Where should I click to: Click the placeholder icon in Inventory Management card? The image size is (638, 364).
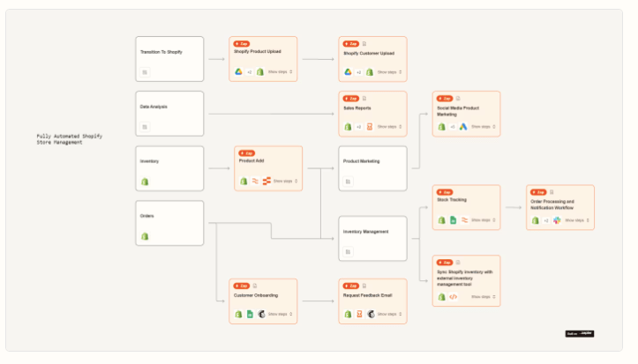(348, 252)
